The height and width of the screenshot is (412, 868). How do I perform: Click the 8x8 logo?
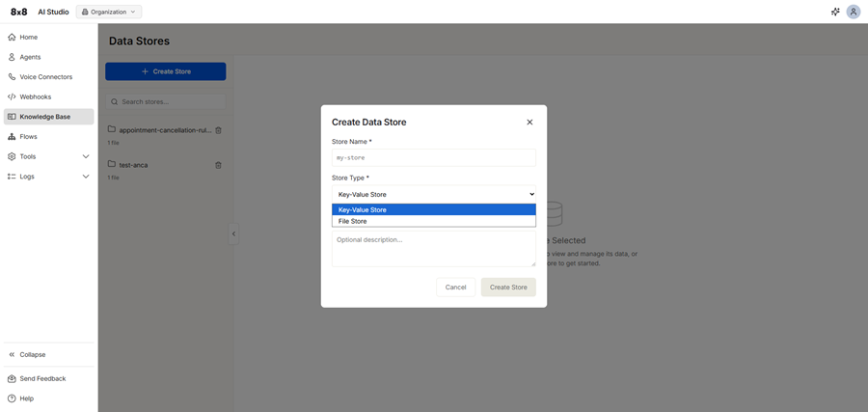pos(19,12)
